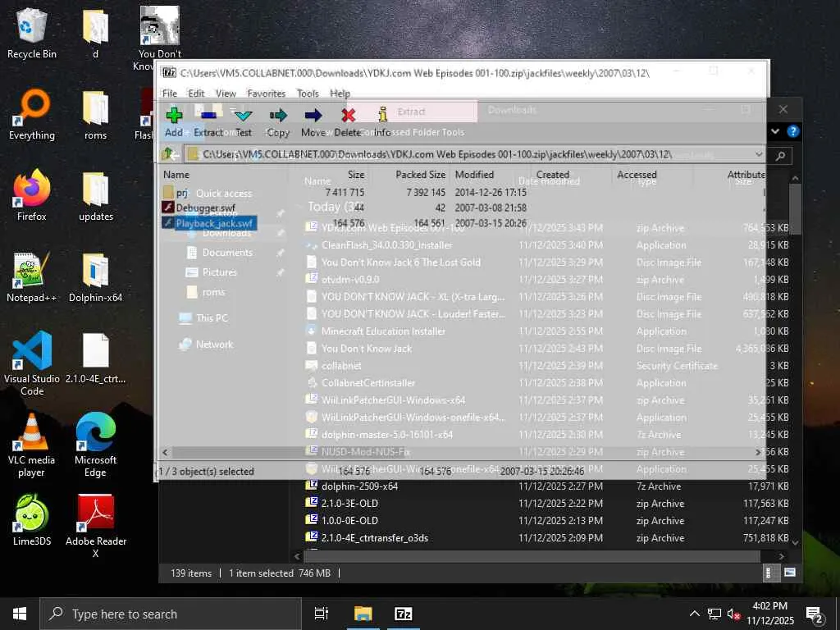Select the Dolphin-x64 folder on desktop

95,277
